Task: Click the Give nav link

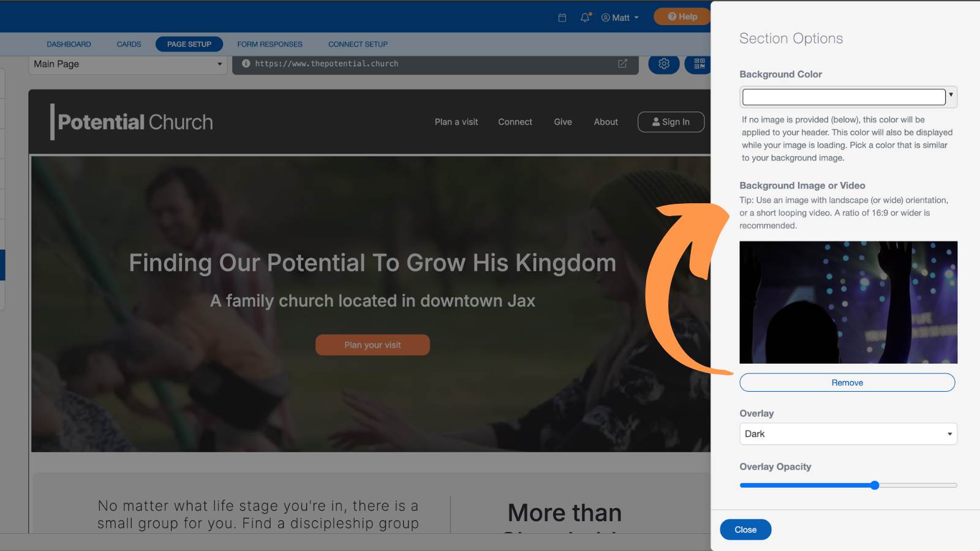Action: coord(563,122)
